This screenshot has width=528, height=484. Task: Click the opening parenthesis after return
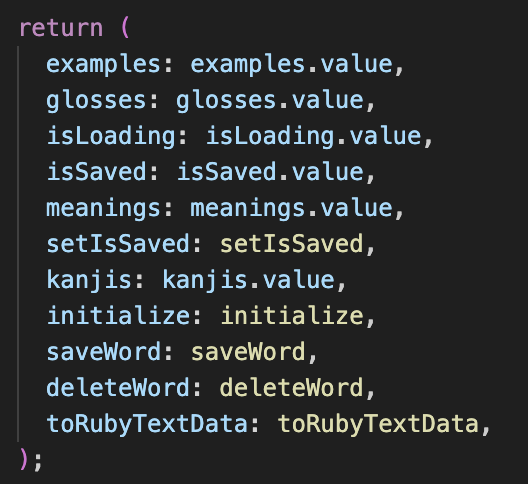125,28
